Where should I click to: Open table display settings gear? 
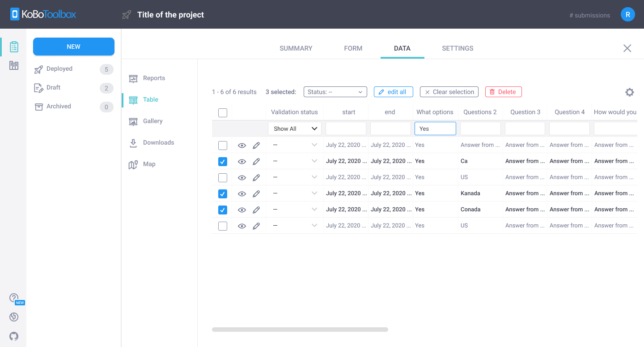point(629,92)
